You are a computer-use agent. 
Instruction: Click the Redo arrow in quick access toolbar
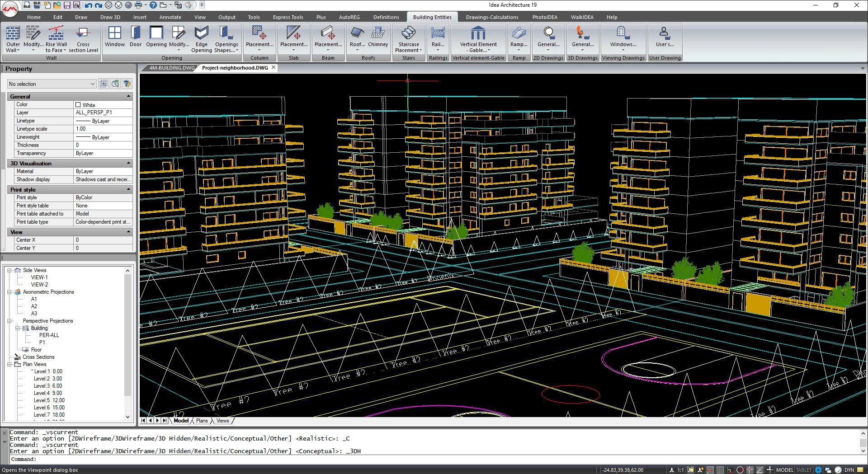(98, 5)
